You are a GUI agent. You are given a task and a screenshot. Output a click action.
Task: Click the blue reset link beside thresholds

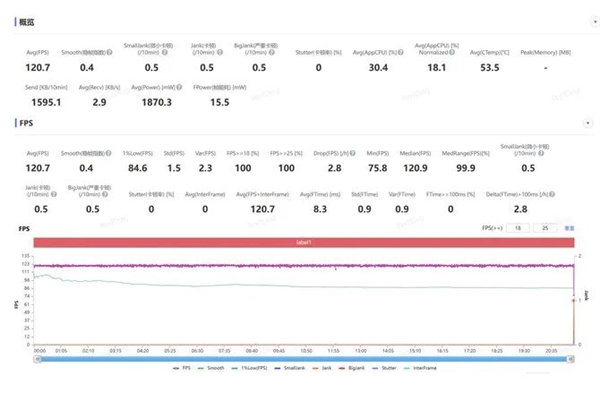pyautogui.click(x=570, y=228)
